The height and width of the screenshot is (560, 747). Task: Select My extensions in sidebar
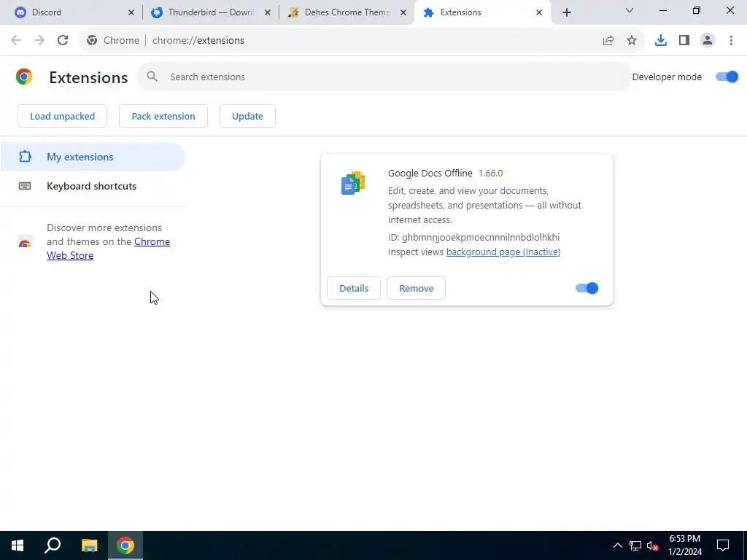(93, 157)
